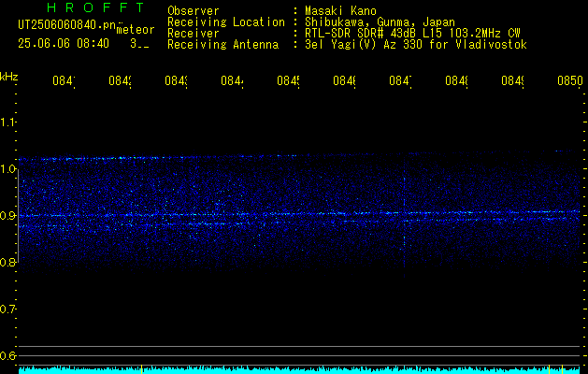Click the 0848 time axis marker
Viewport: 588px width, 374px height.
point(456,81)
